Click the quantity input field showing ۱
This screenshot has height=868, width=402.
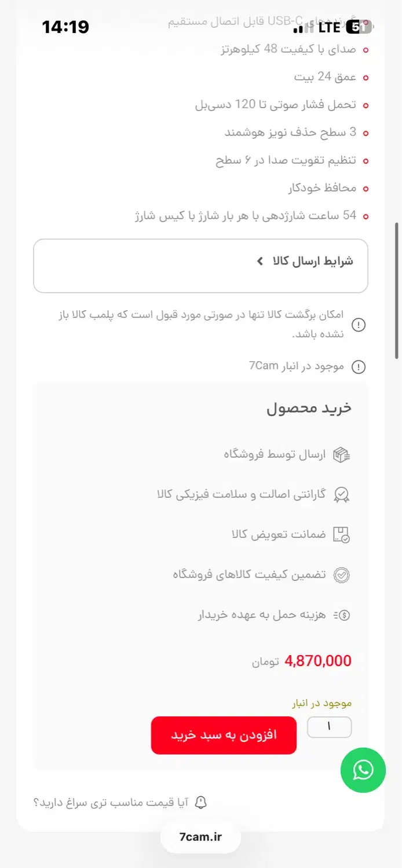tap(329, 727)
